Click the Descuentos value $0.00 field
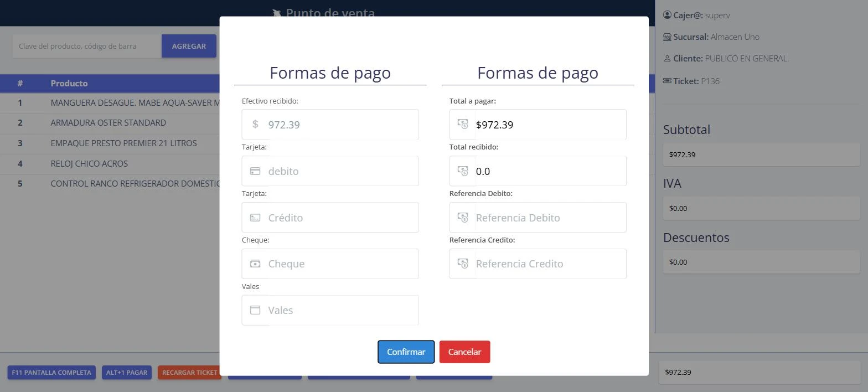Image resolution: width=868 pixels, height=392 pixels. coord(761,262)
